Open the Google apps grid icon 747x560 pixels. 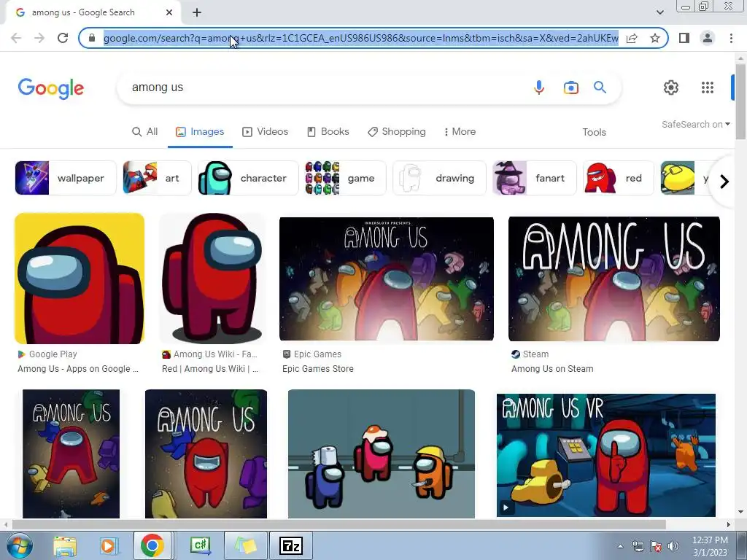tap(708, 87)
